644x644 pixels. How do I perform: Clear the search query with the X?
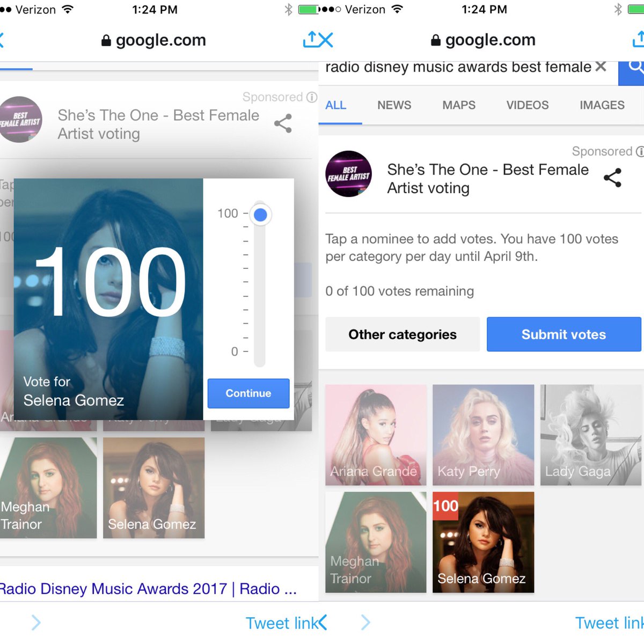601,67
